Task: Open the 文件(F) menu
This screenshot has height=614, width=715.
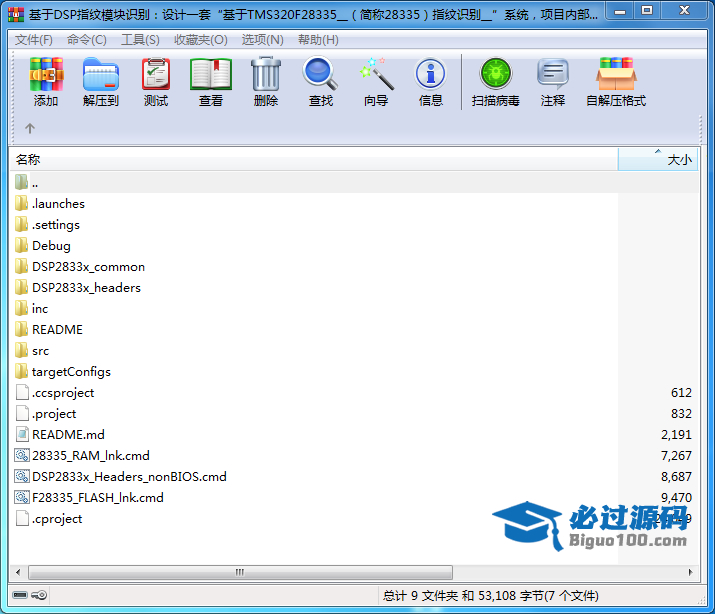Action: 34,40
